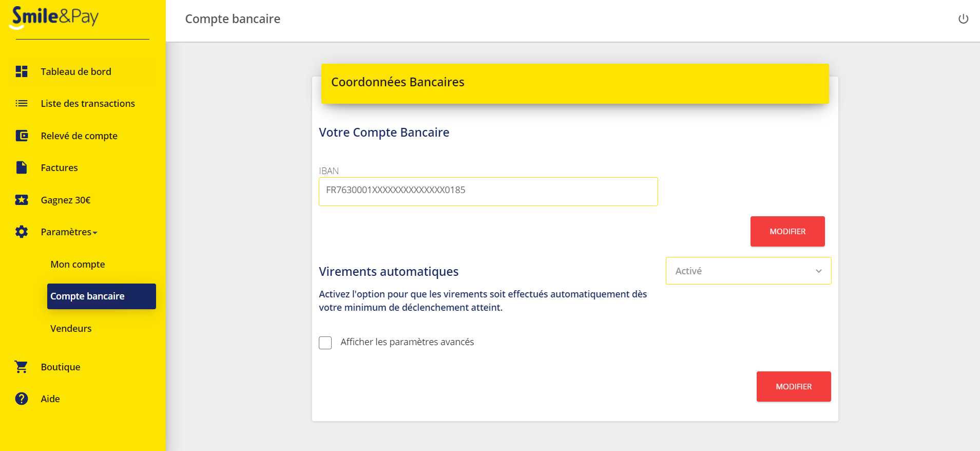Click the Relevé de compte wallet icon
Viewport: 980px width, 451px height.
(22, 136)
